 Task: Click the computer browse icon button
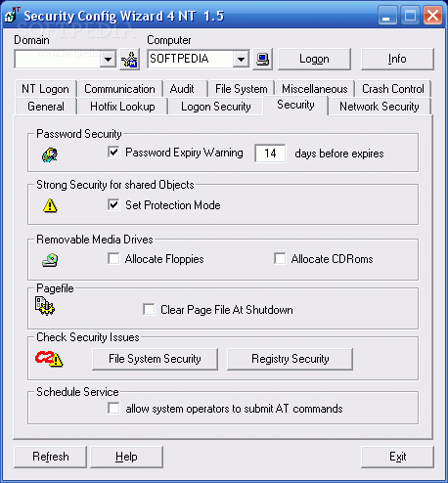tap(263, 59)
